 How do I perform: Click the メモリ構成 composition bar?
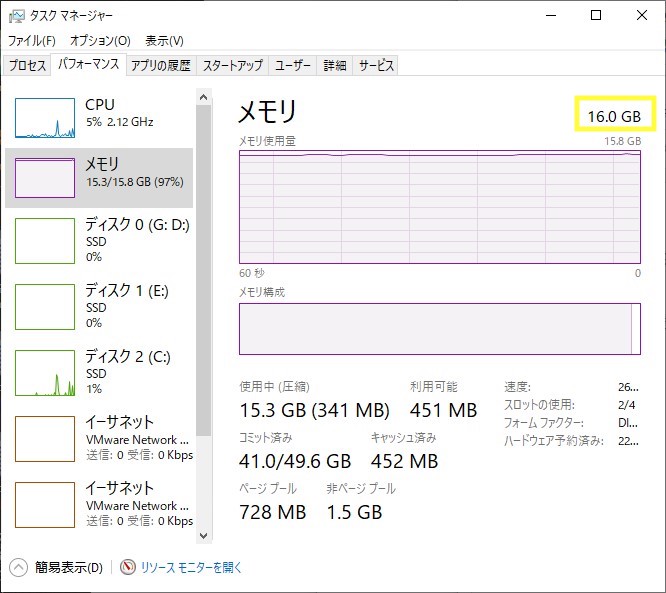pos(440,329)
